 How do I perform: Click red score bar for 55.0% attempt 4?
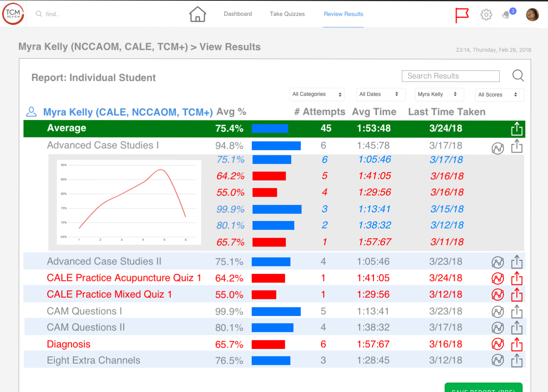coord(265,192)
